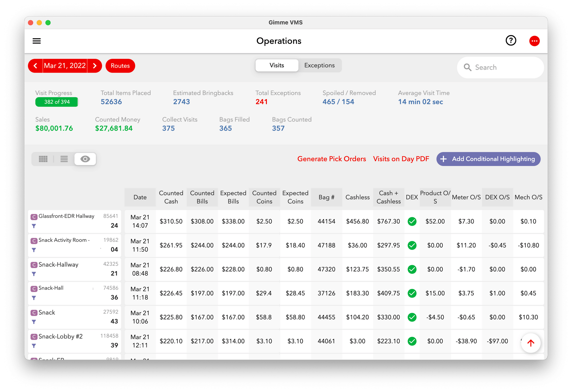This screenshot has width=572, height=392.
Task: Open the hamburger navigation menu
Action: (37, 41)
